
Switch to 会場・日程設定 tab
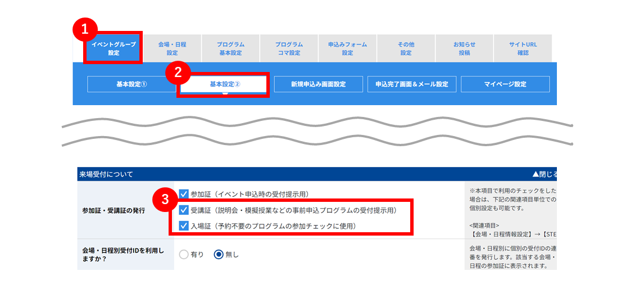pyautogui.click(x=172, y=48)
